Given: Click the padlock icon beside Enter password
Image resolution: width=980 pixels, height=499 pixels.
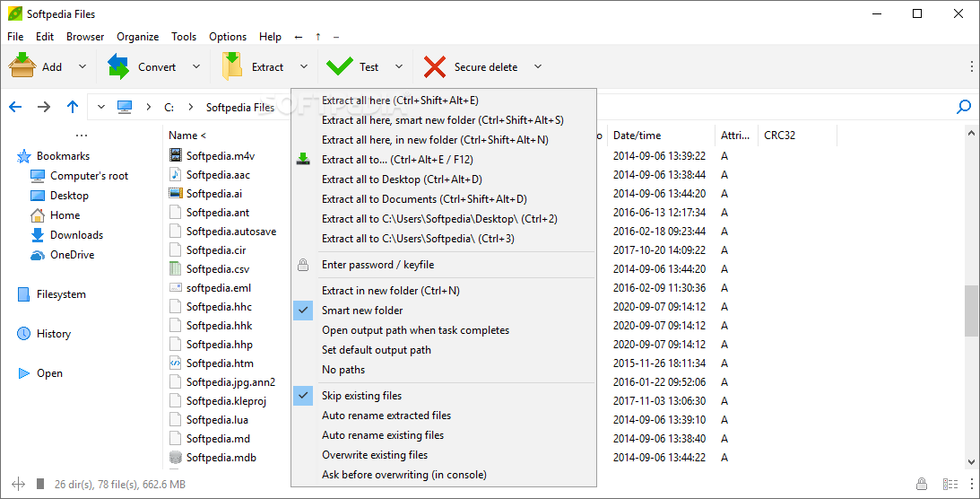Looking at the screenshot, I should click(303, 265).
